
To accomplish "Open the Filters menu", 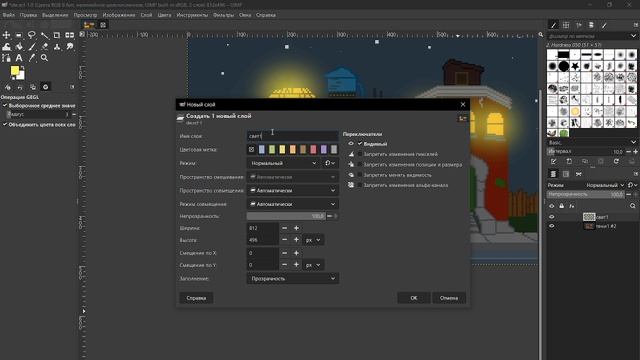I will pyautogui.click(x=223, y=15).
